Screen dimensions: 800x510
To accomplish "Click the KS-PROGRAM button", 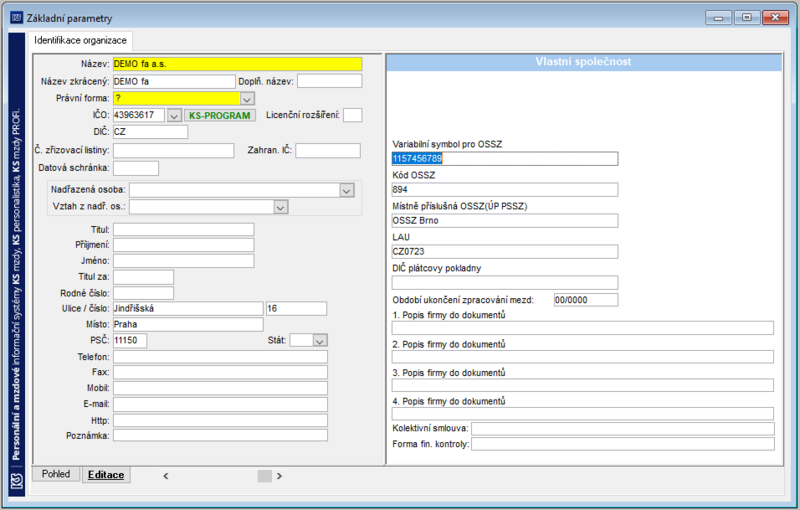I will coord(219,115).
